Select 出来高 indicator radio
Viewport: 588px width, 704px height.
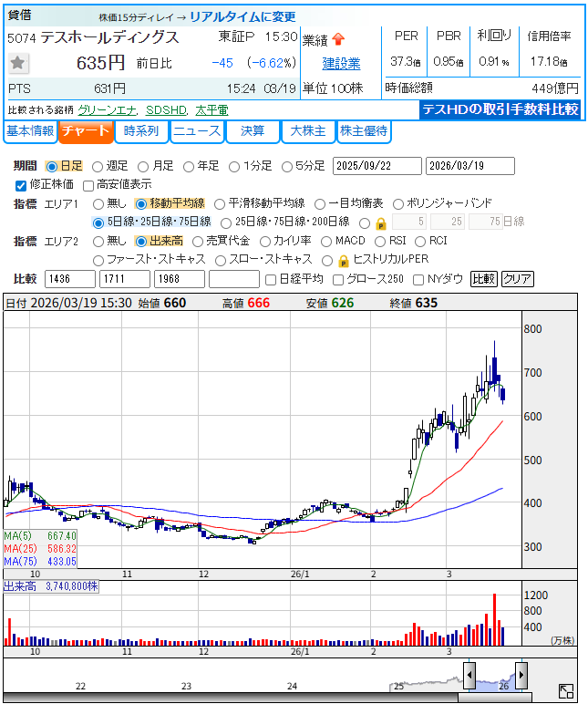pos(141,242)
